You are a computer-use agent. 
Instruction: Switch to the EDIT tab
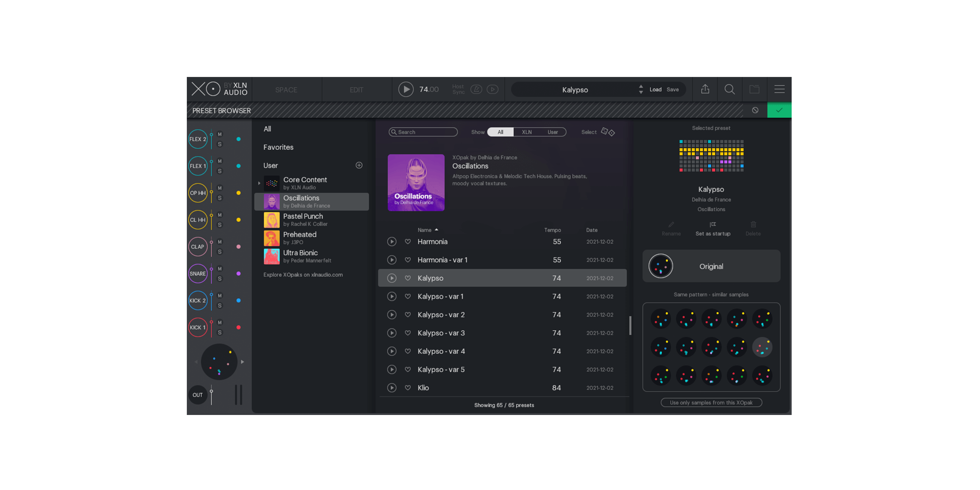click(356, 90)
